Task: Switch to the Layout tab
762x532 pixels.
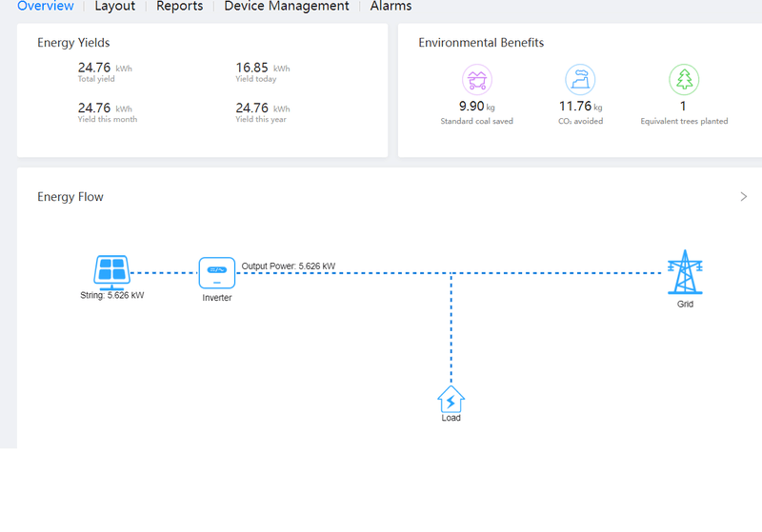Action: click(114, 6)
